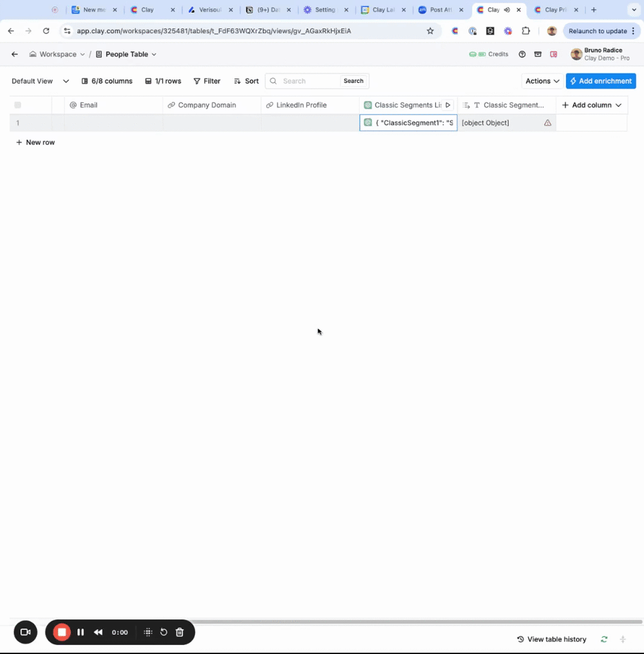This screenshot has height=654, width=644.
Task: Open the inbox archive icon near Credits
Action: [x=538, y=54]
